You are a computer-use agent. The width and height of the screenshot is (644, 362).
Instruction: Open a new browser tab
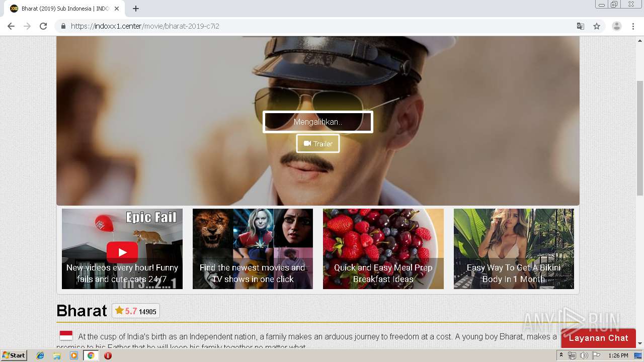136,9
